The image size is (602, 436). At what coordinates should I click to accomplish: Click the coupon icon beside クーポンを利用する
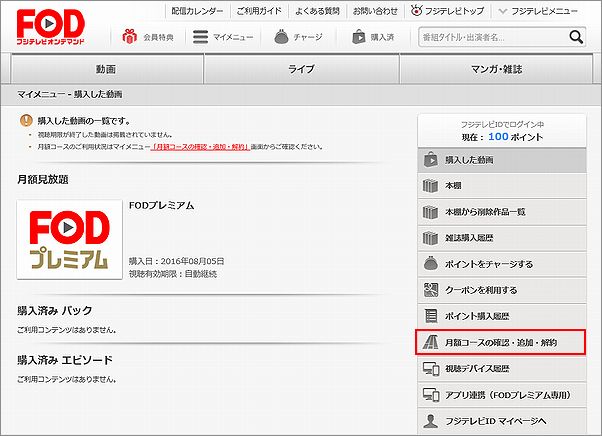[x=431, y=290]
